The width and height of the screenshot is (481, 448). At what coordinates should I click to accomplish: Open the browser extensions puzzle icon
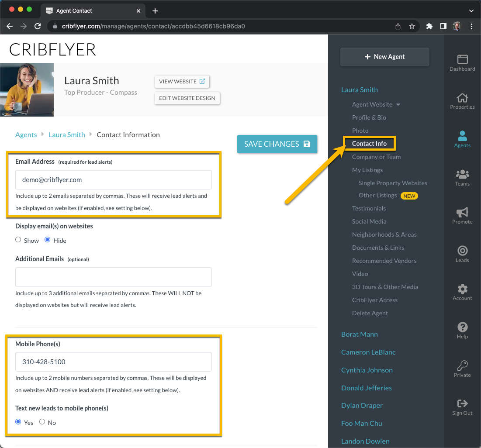429,26
